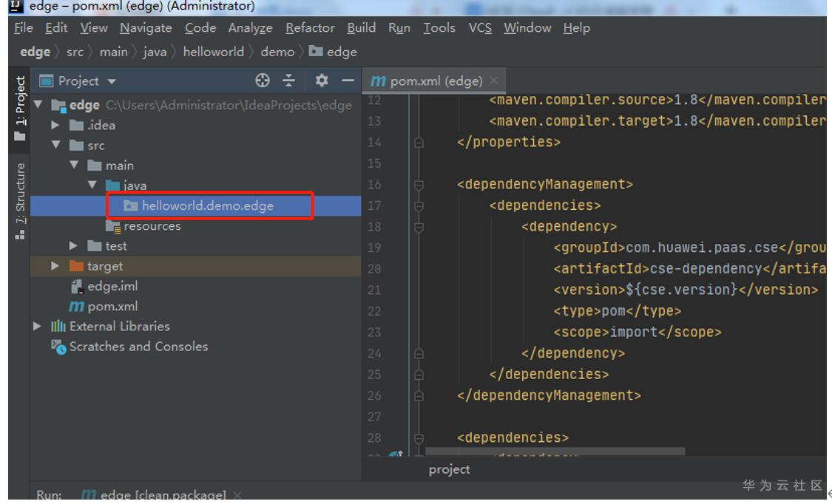Viewport: 832px width, 504px height.
Task: Click the Maven 'm' icon beside pom.xml in tree
Action: point(76,307)
